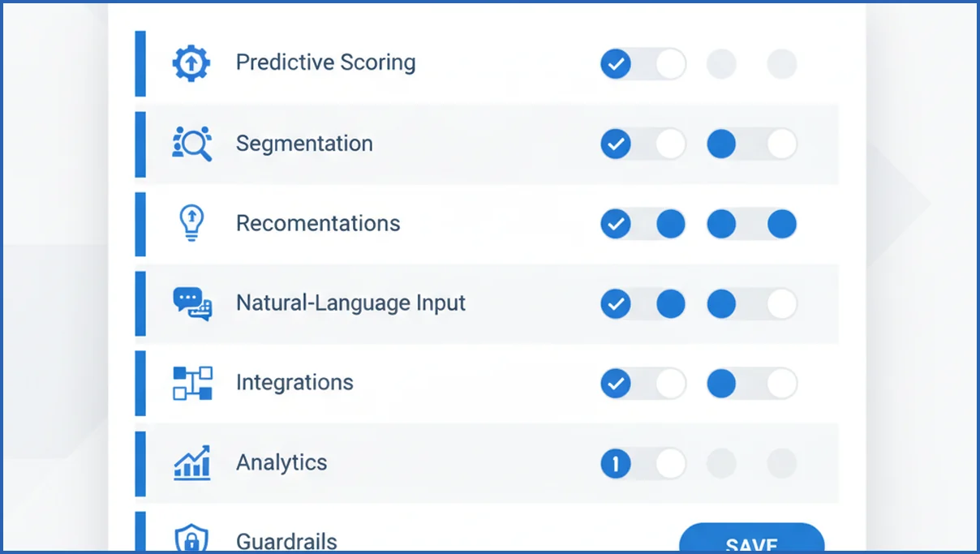
Task: Select the Predictive Scoring label
Action: pos(325,62)
